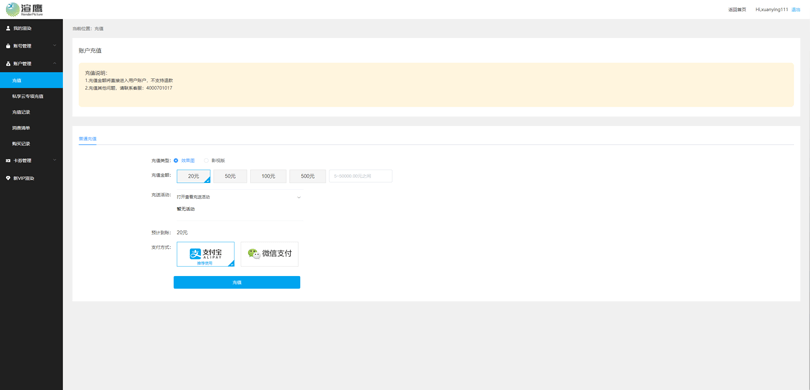Click the custom recharge amount input field
This screenshot has width=810, height=390.
361,176
